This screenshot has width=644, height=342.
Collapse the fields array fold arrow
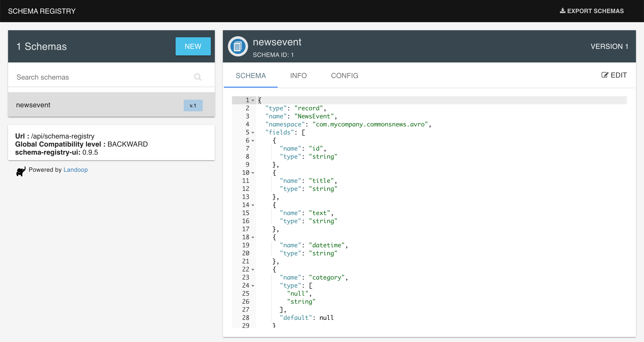click(x=253, y=132)
